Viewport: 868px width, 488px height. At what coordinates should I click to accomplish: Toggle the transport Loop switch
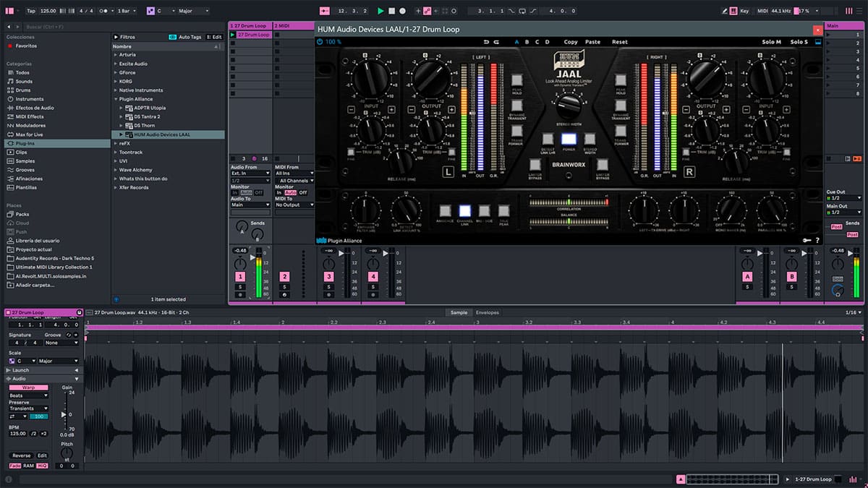(x=523, y=11)
